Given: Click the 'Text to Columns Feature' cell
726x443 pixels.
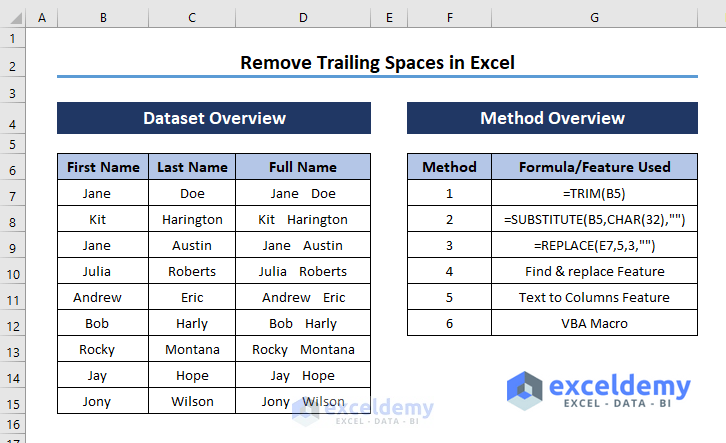Looking at the screenshot, I should click(x=595, y=297).
